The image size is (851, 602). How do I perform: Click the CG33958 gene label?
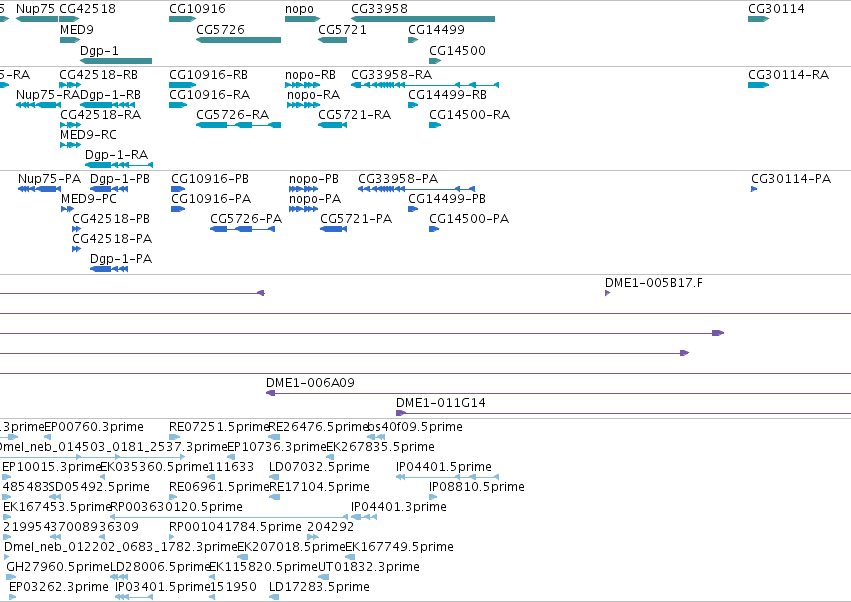click(379, 9)
